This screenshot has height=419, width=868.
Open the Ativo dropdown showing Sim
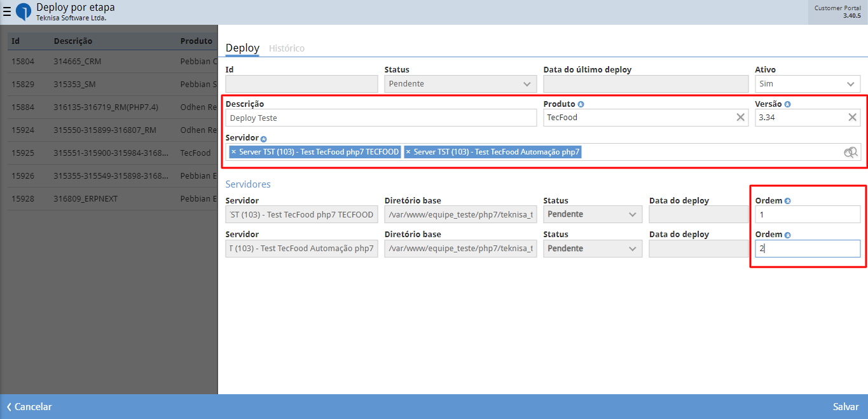808,84
